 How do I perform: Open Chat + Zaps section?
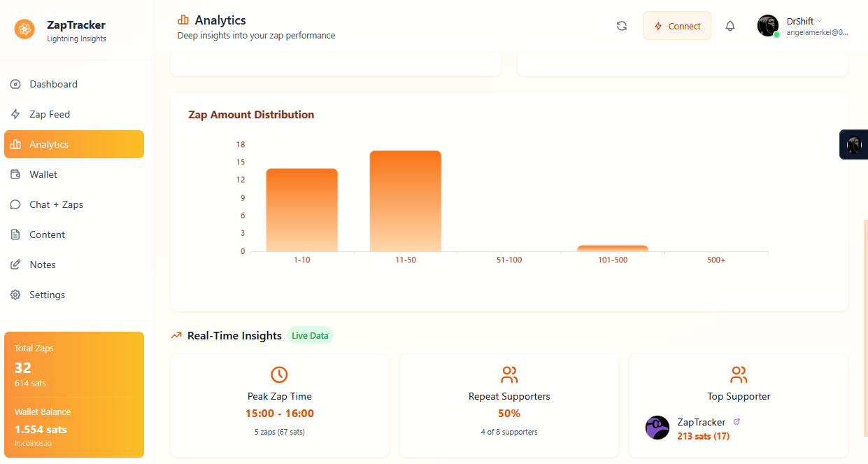[x=56, y=204]
